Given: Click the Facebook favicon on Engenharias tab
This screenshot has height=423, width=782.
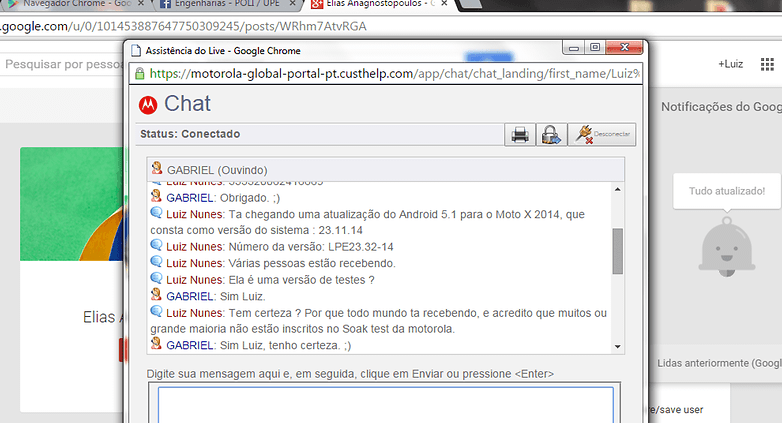Looking at the screenshot, I should click(166, 4).
